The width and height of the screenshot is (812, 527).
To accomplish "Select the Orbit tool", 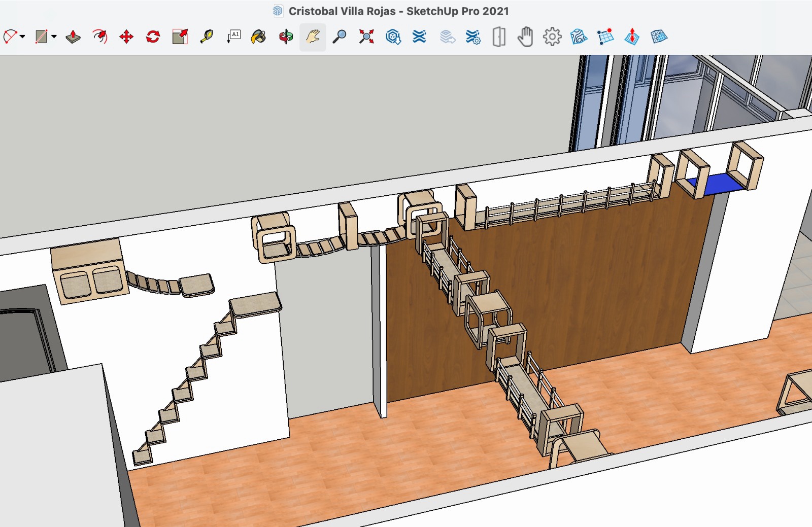I will coord(286,37).
